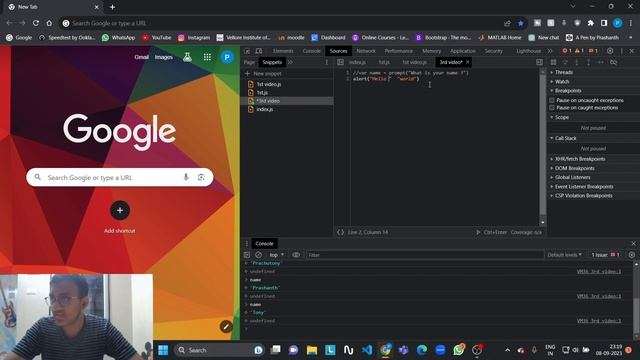Click the pretty print braces icon

(340, 232)
